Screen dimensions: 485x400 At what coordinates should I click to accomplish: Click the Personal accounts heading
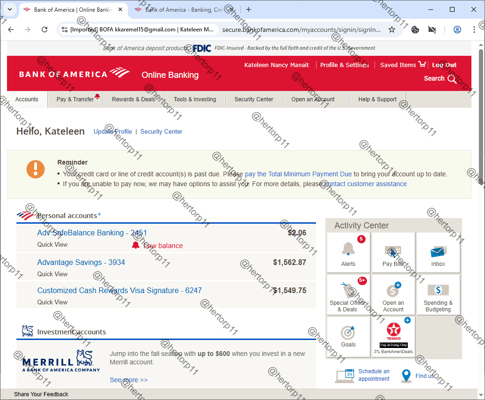67,216
